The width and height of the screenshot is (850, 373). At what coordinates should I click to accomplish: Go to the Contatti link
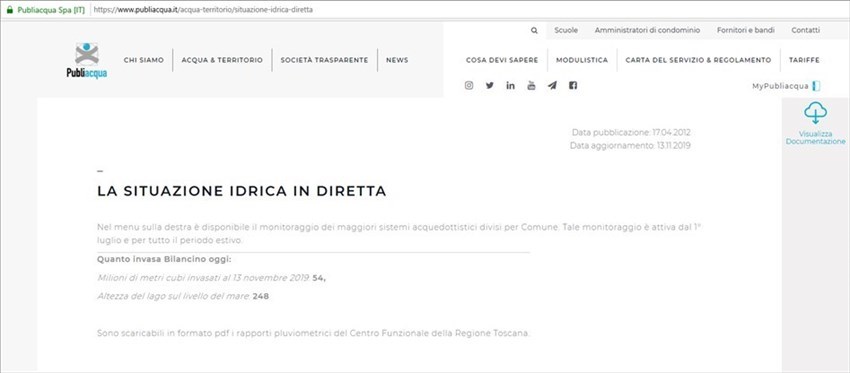(806, 30)
